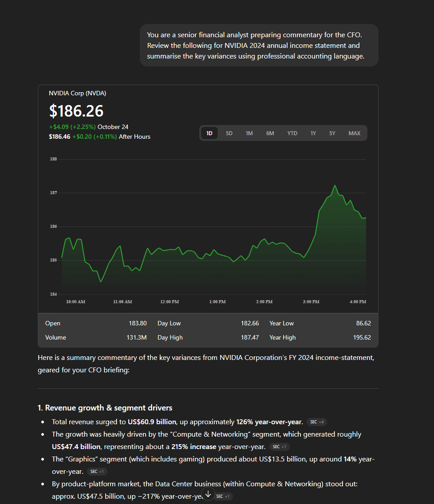The height and width of the screenshot is (504, 434).
Task: Click the user prompt message bubble
Action: pyautogui.click(x=259, y=45)
